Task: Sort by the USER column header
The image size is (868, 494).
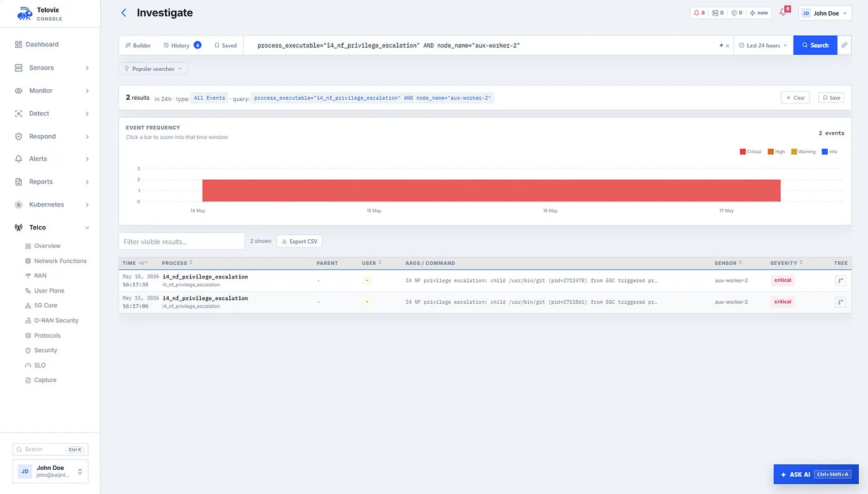Action: [x=372, y=263]
